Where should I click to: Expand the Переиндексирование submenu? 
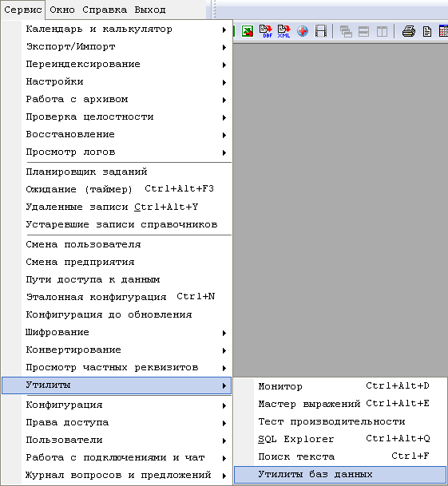click(117, 64)
